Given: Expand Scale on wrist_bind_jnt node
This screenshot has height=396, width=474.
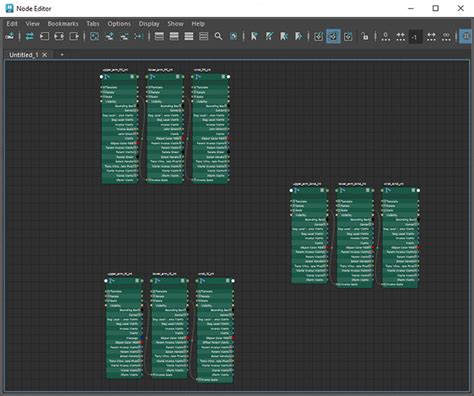Looking at the screenshot, I should (385, 210).
